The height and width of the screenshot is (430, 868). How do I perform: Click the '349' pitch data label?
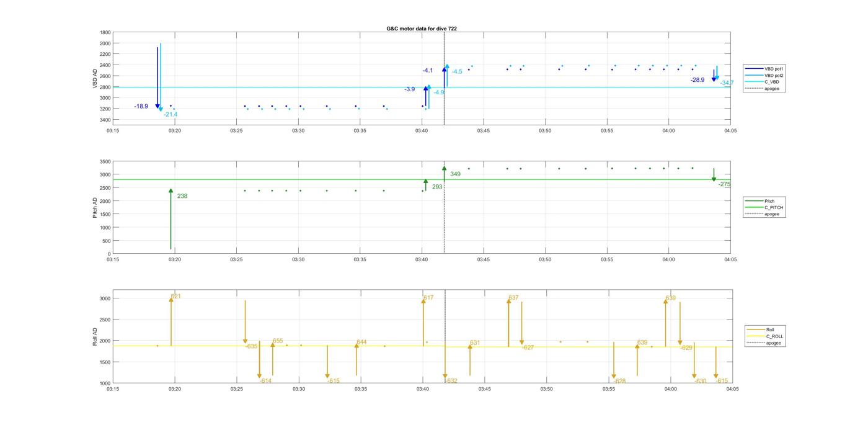pos(456,174)
